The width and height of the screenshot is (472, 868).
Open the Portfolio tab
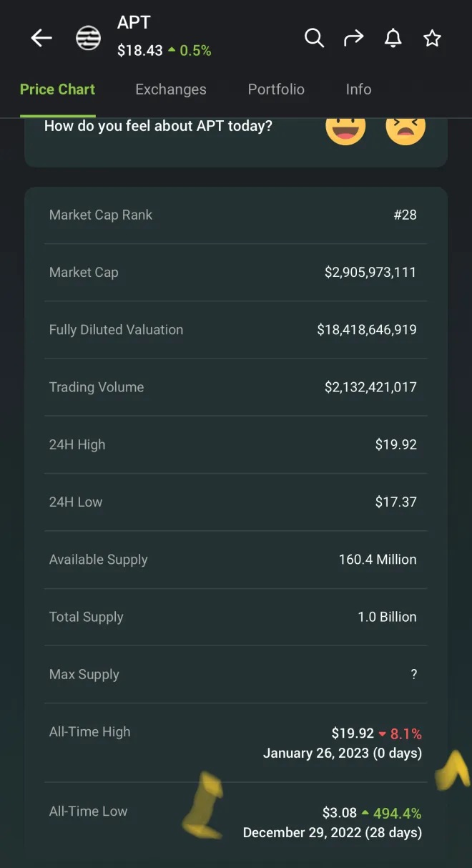(x=276, y=89)
